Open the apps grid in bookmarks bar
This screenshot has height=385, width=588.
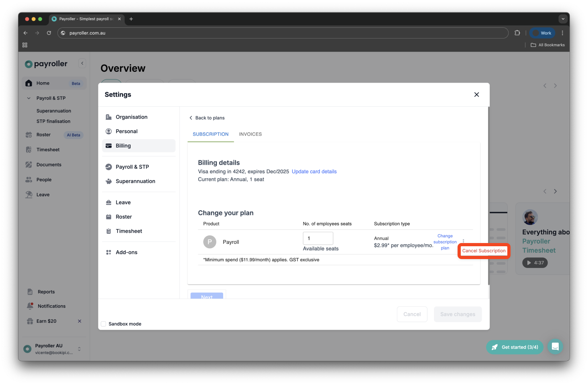click(x=25, y=45)
